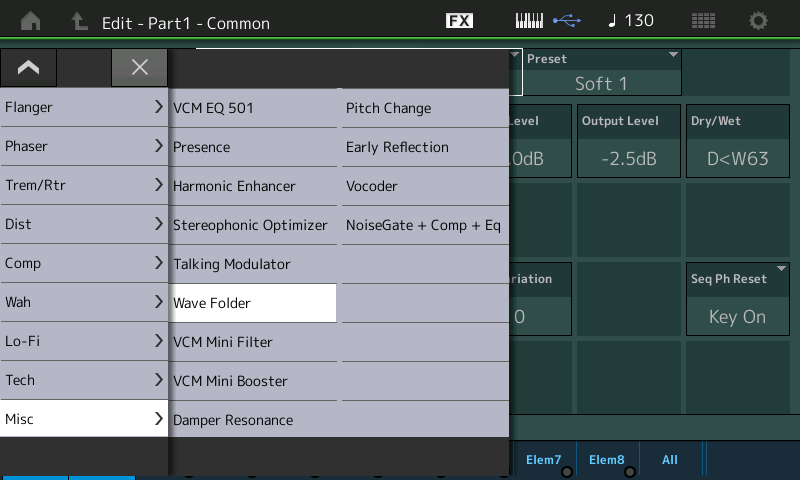Expand the Lo-Fi category
Viewport: 800px width, 480px height.
click(x=84, y=341)
